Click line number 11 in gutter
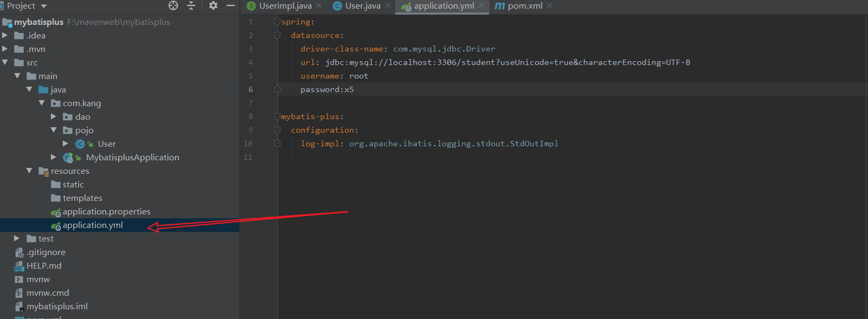 248,157
